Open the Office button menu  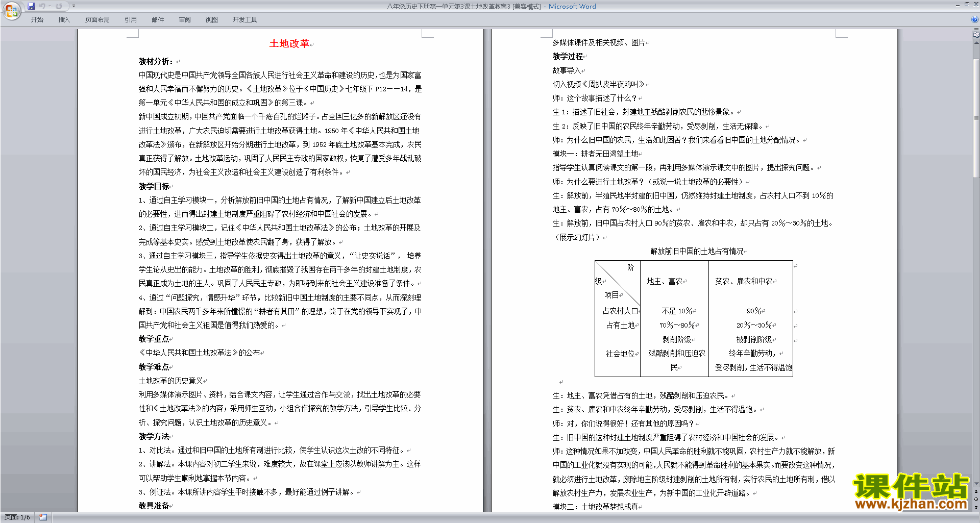[11, 11]
